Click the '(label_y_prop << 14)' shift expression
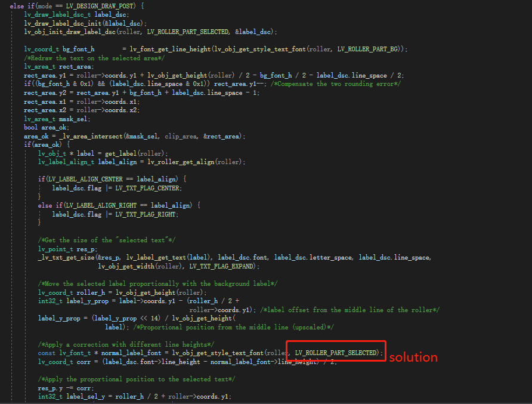The width and height of the screenshot is (532, 404). point(126,319)
